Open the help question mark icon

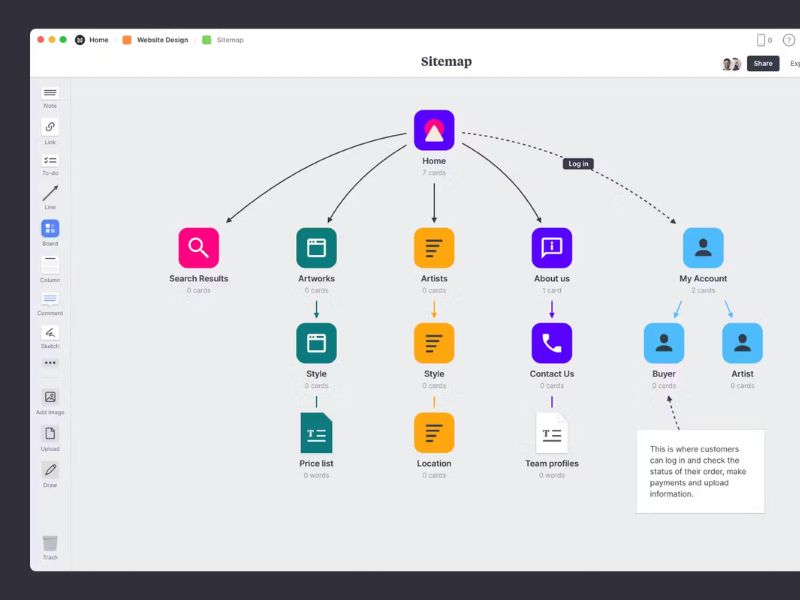789,40
